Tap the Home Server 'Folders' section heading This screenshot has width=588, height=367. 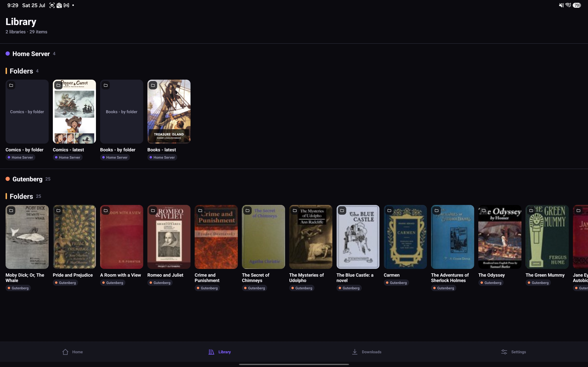(x=21, y=71)
